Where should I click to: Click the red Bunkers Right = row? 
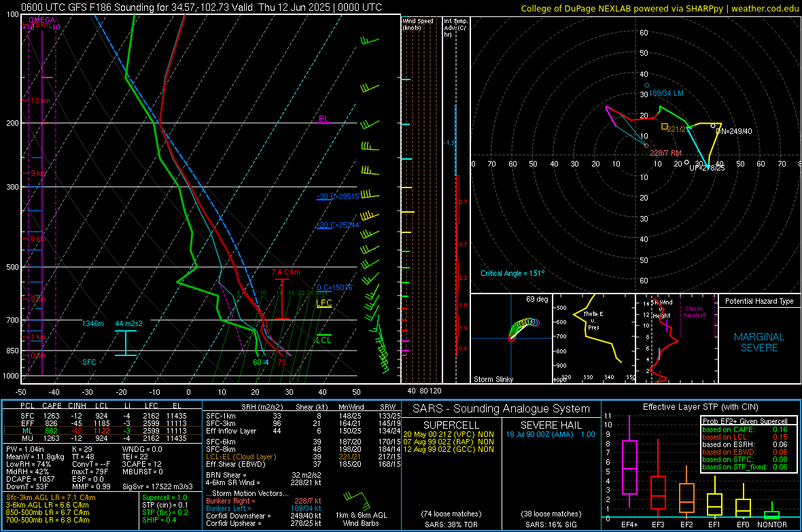264,501
